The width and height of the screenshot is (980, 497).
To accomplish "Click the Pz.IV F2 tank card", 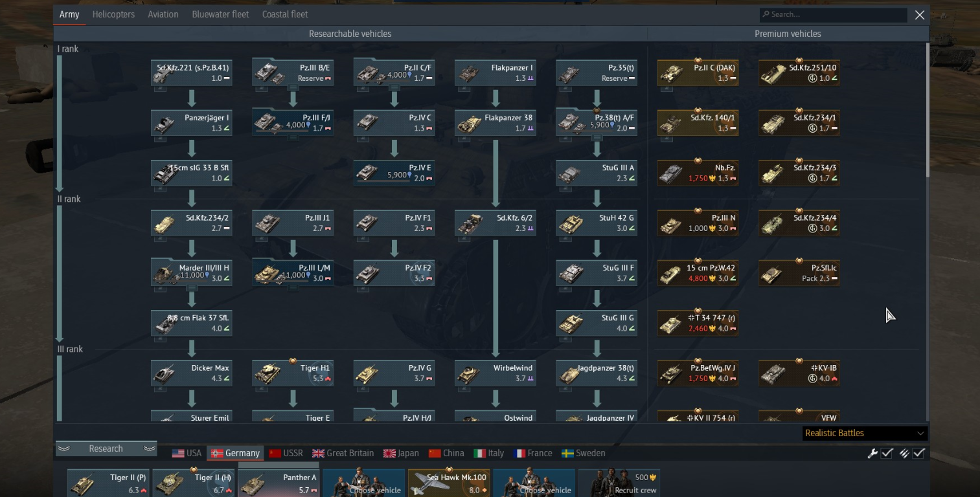I will tap(394, 272).
